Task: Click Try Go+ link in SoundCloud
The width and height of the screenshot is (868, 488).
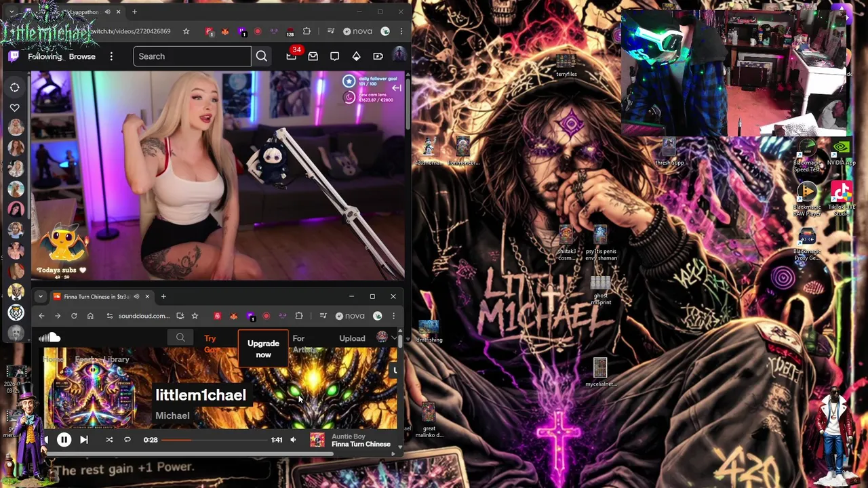Action: click(210, 344)
